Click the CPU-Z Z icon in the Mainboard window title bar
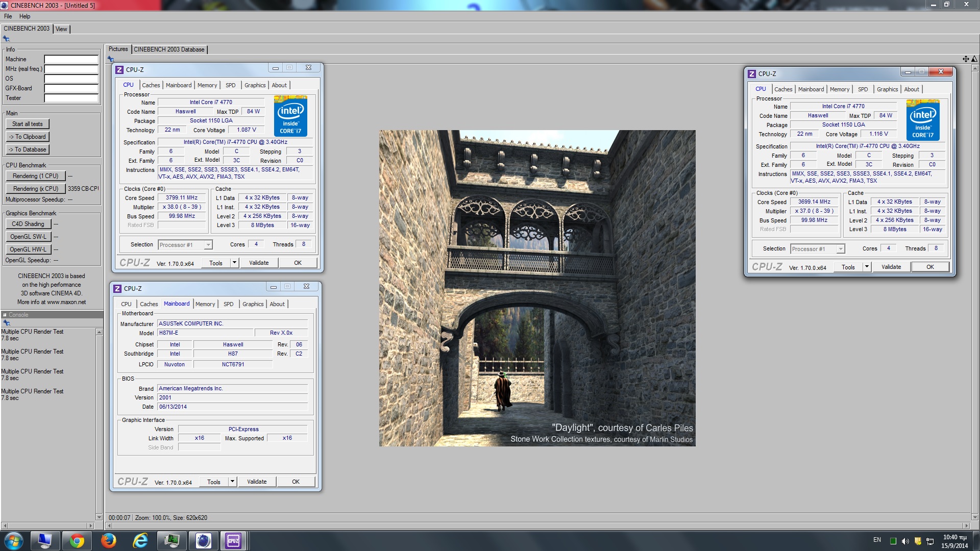The image size is (980, 551). (117, 289)
